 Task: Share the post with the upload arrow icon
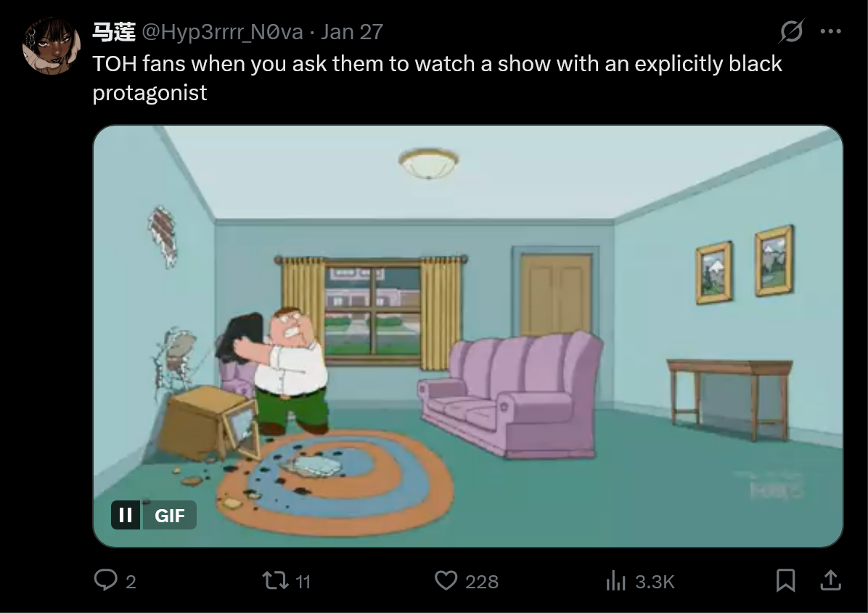(x=830, y=580)
